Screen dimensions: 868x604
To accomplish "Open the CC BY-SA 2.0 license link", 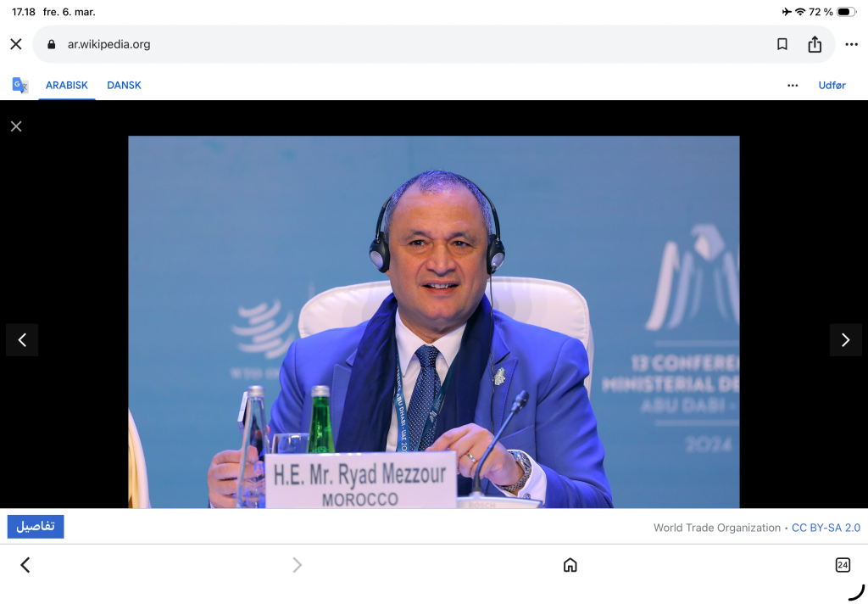I will [x=826, y=528].
